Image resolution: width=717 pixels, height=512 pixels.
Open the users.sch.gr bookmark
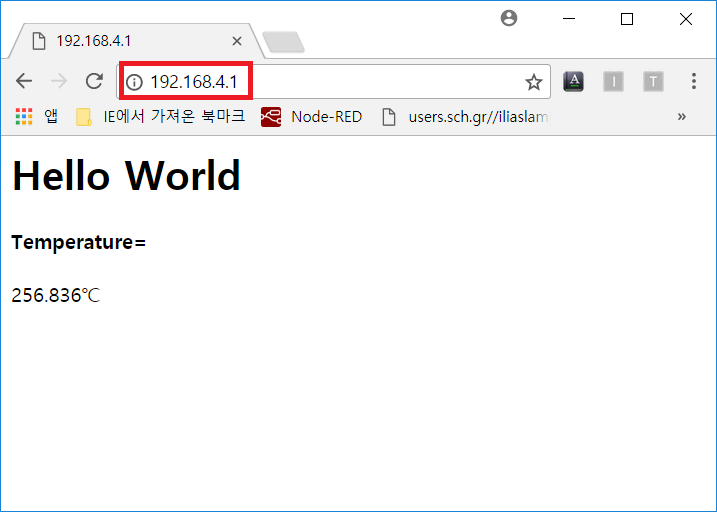pos(466,117)
